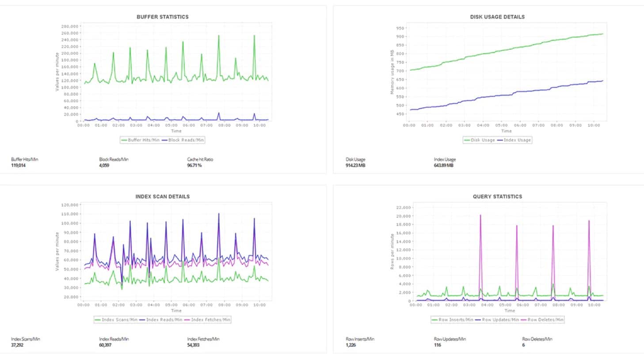Select the 54,393 Index Fetches/Min value
The image size is (644, 356).
[194, 345]
